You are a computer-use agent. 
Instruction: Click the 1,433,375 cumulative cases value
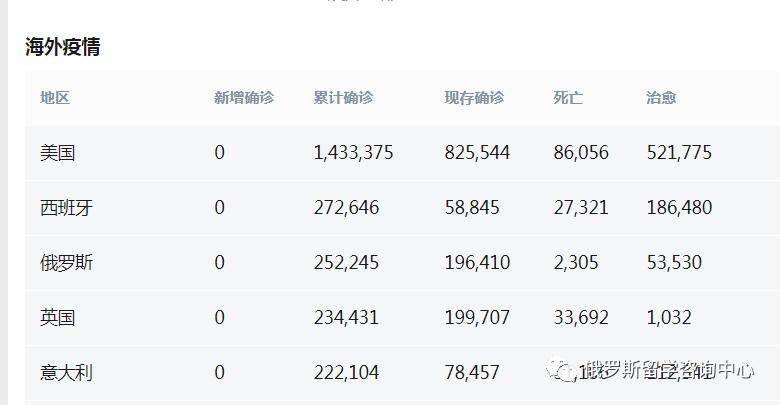(353, 153)
